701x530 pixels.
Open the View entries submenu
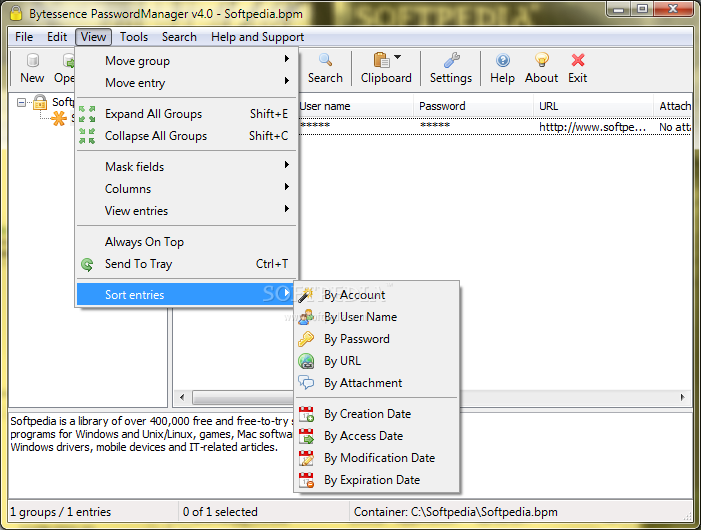[186, 210]
